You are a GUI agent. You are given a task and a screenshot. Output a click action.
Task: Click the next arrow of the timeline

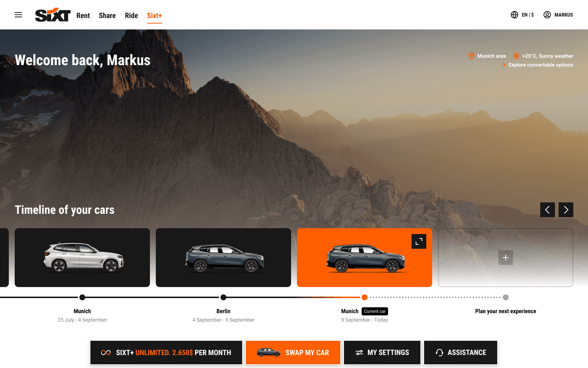click(566, 210)
